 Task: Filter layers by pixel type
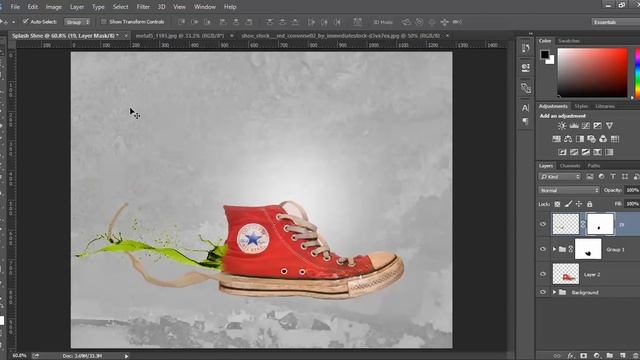tap(590, 177)
